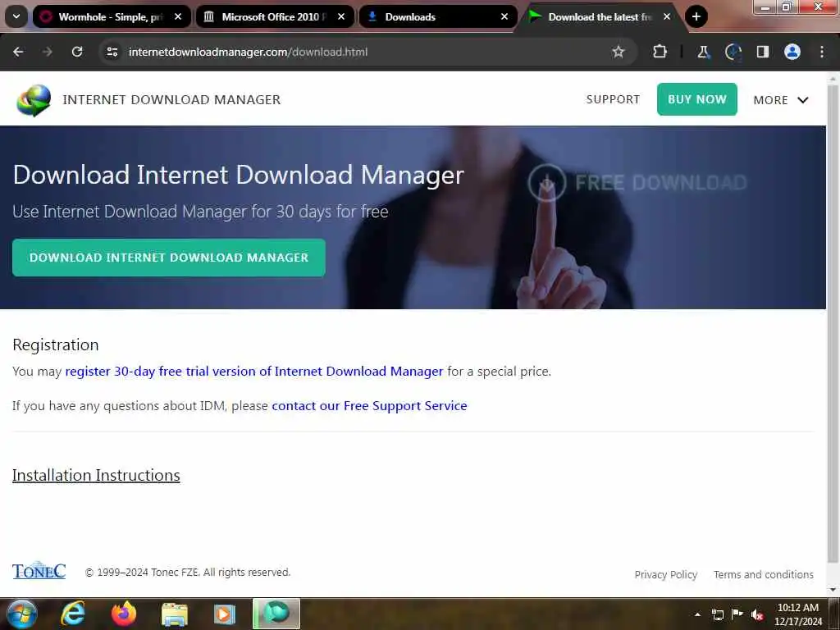Switch to the Downloads tab

click(x=438, y=16)
